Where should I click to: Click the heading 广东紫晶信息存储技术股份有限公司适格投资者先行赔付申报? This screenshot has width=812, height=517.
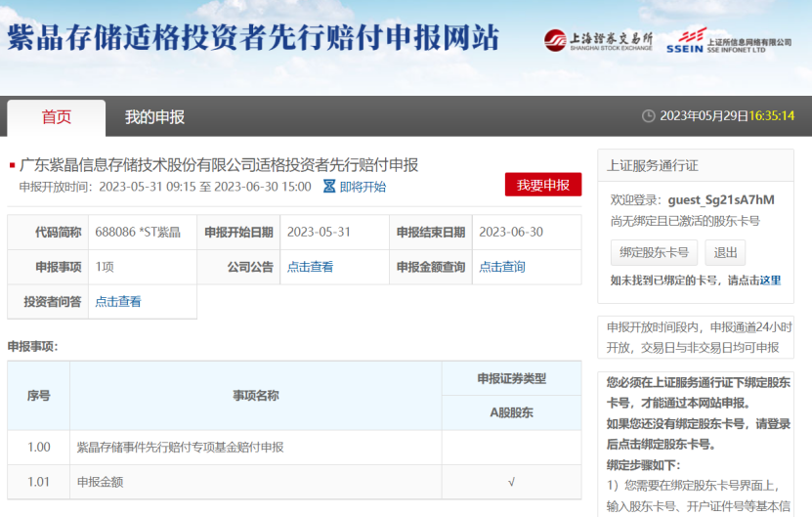click(x=219, y=165)
